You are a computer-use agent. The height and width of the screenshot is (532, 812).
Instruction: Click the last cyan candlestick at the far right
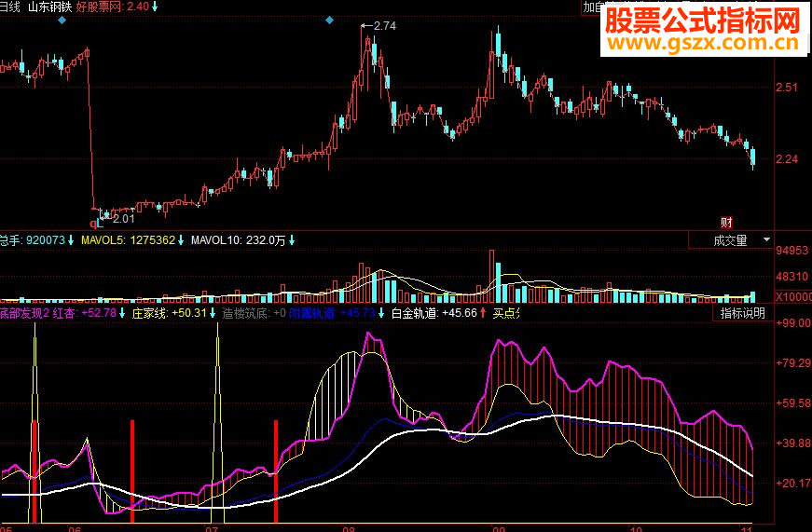[752, 157]
